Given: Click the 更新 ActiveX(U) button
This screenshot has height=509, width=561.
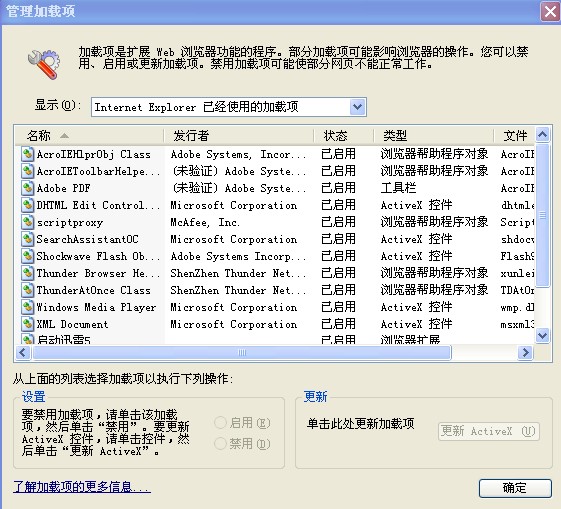Looking at the screenshot, I should 489,431.
